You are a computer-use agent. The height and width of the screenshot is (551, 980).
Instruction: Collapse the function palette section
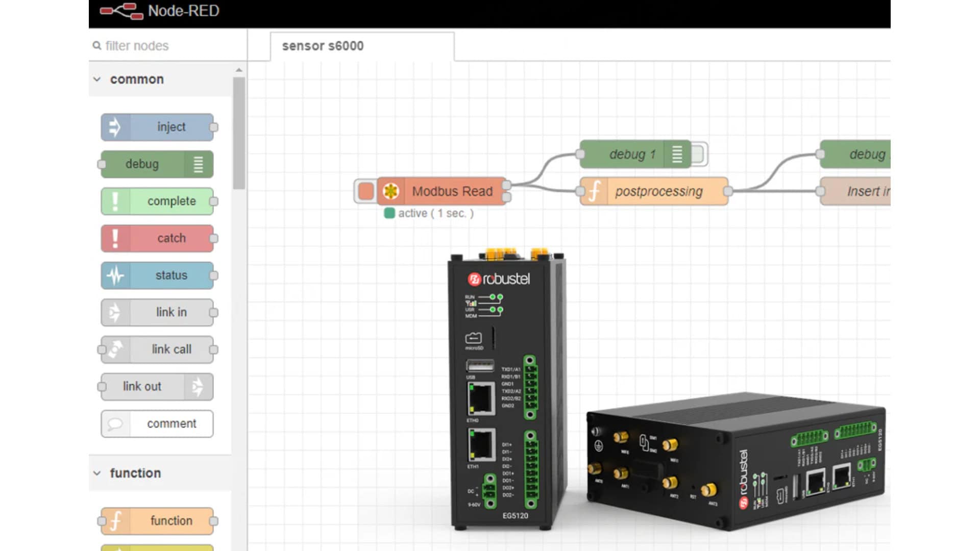click(x=97, y=473)
